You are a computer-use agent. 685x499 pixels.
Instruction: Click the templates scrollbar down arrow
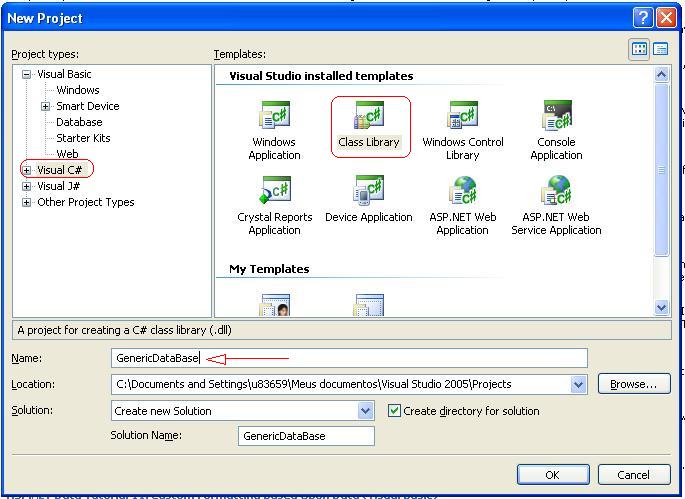click(x=661, y=308)
